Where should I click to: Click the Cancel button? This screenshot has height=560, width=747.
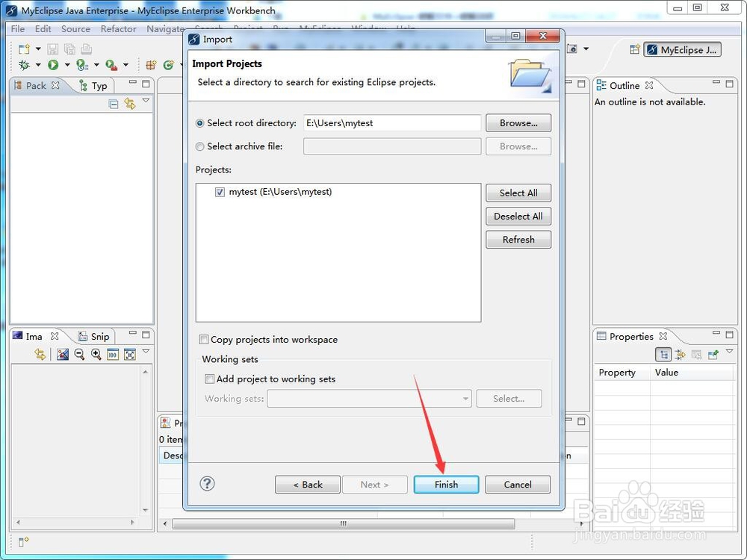tap(518, 485)
